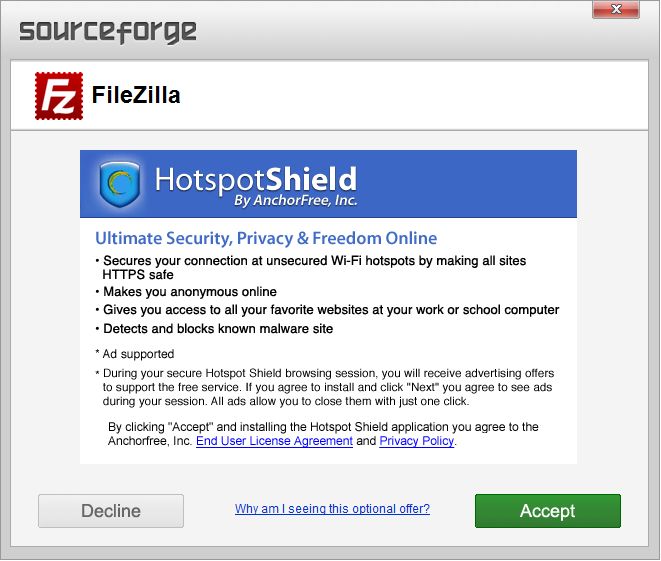Click 'Why am I seeing this optional offer?'
The width and height of the screenshot is (661, 561).
coord(332,509)
